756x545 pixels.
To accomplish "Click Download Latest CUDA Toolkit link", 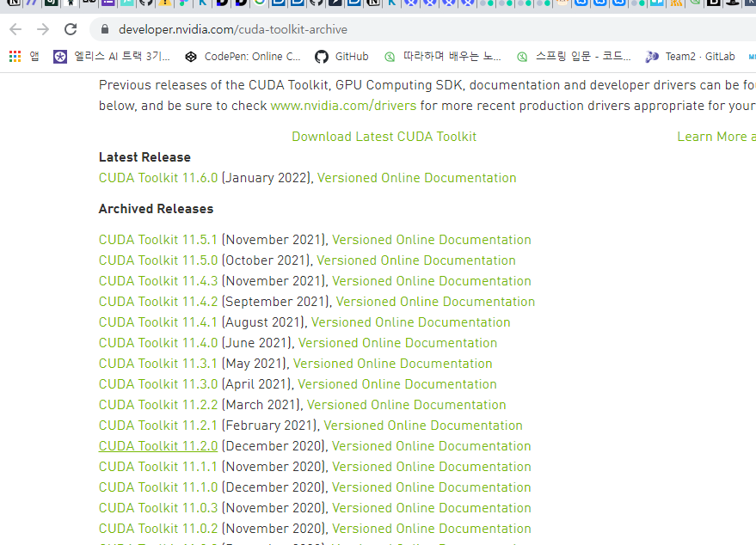I will point(384,137).
